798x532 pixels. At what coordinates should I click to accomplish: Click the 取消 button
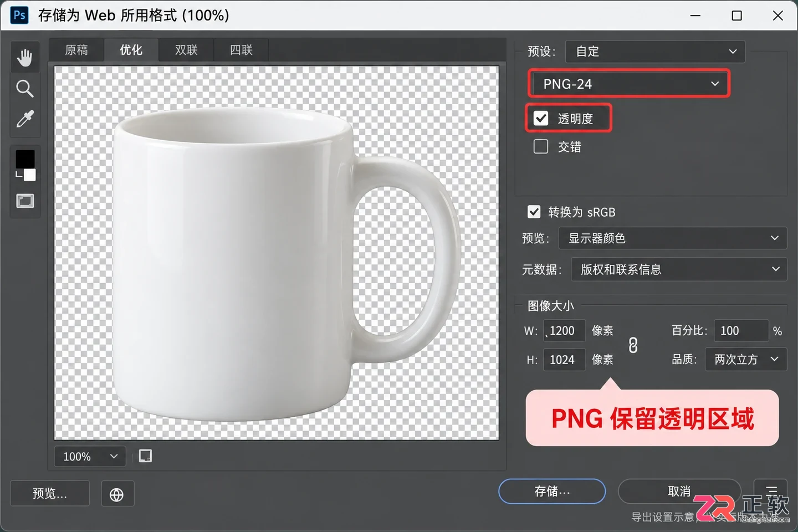pyautogui.click(x=679, y=492)
